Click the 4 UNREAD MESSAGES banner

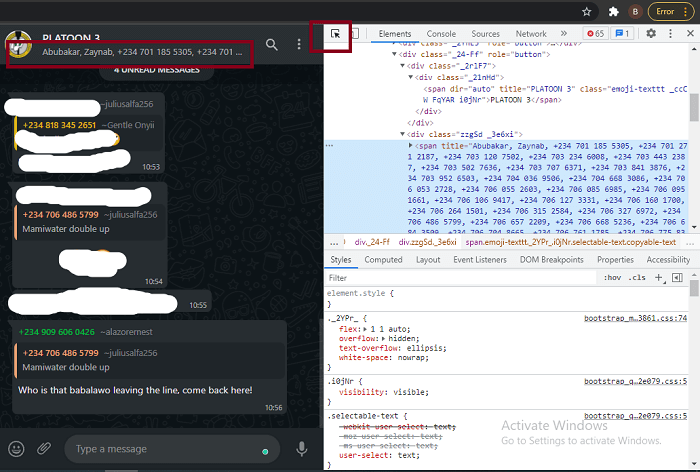(156, 70)
